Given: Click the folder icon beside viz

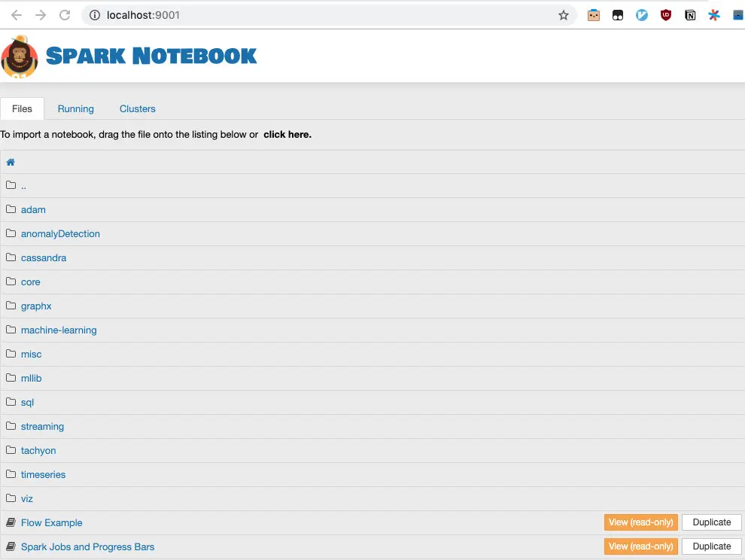Looking at the screenshot, I should coord(11,498).
